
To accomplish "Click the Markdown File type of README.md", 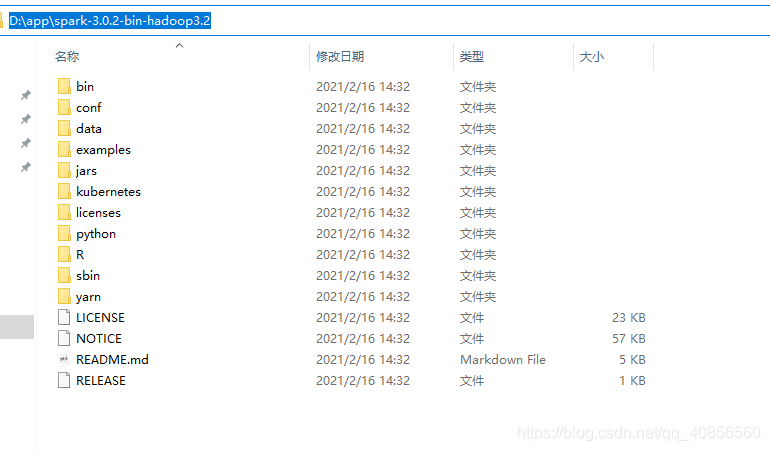I will [503, 360].
